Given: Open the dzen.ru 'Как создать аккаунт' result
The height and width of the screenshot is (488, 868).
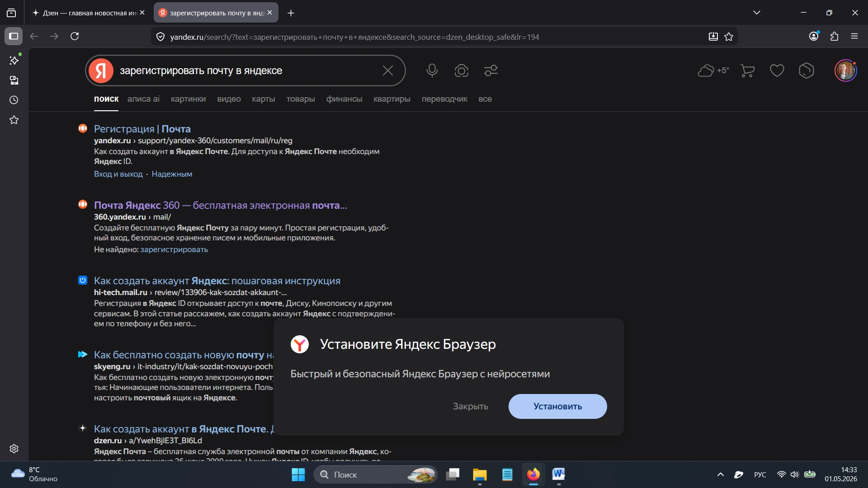Looking at the screenshot, I should pos(184,429).
